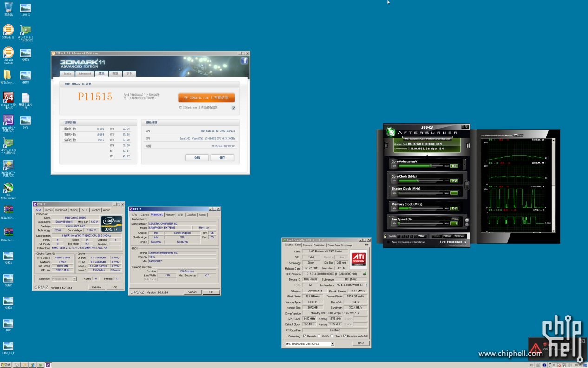
Task: Click the Core Clock value field showing 1450
Action: point(454,181)
